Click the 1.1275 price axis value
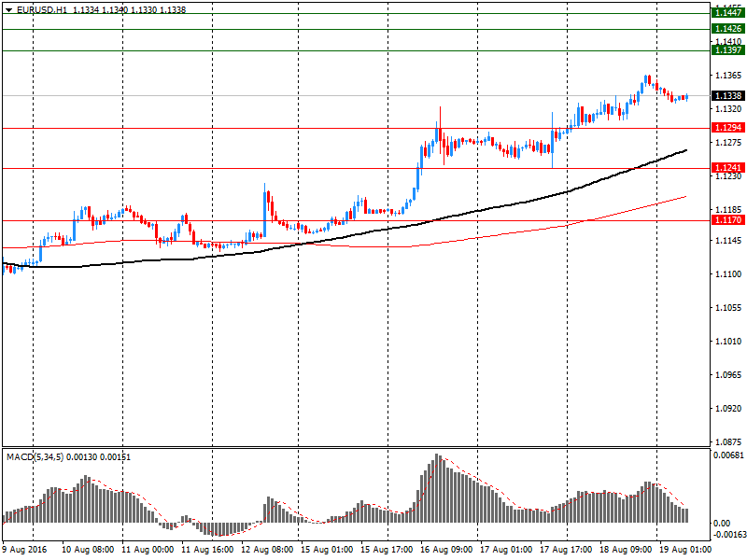Screen dimensions: 747x560 pos(728,143)
